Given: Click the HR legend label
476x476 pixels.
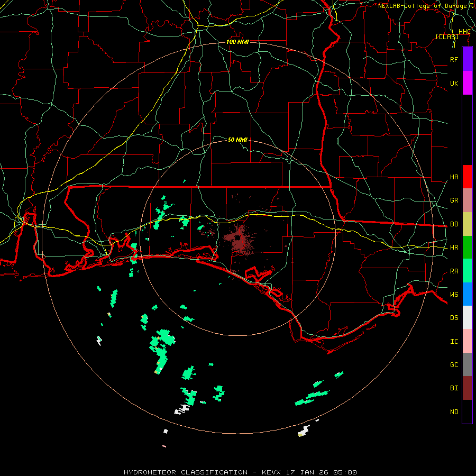Looking at the screenshot, I should click(x=454, y=248).
